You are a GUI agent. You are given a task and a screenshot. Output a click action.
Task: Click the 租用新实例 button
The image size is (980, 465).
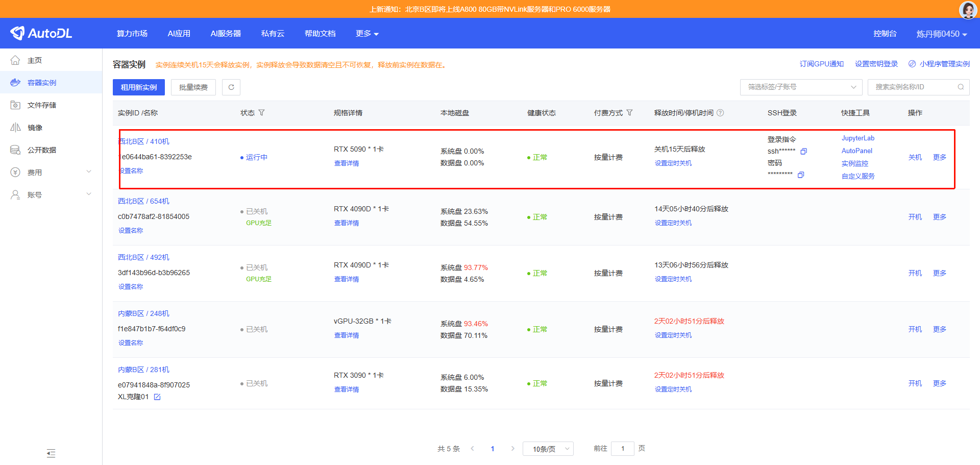(x=139, y=87)
